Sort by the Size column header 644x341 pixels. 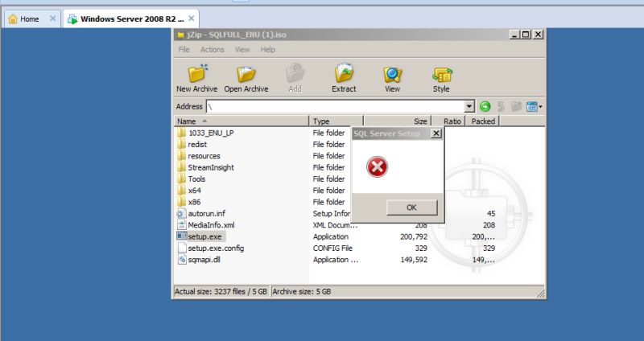[x=398, y=121]
